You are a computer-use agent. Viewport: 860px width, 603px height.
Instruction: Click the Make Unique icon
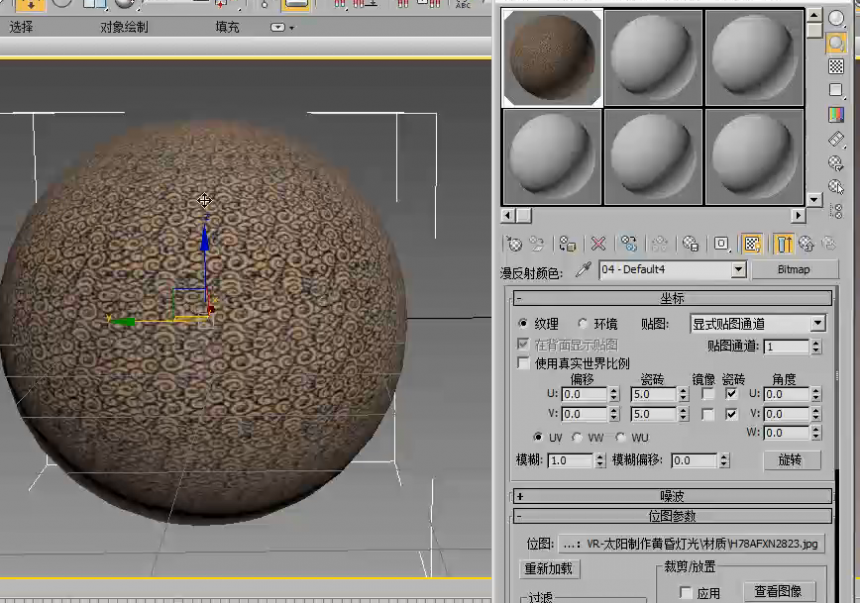pyautogui.click(x=659, y=244)
